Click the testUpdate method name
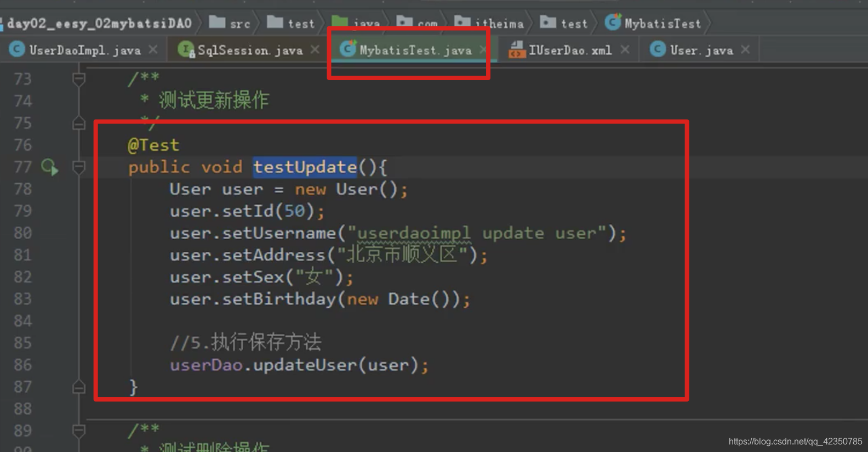The width and height of the screenshot is (868, 452). point(305,167)
